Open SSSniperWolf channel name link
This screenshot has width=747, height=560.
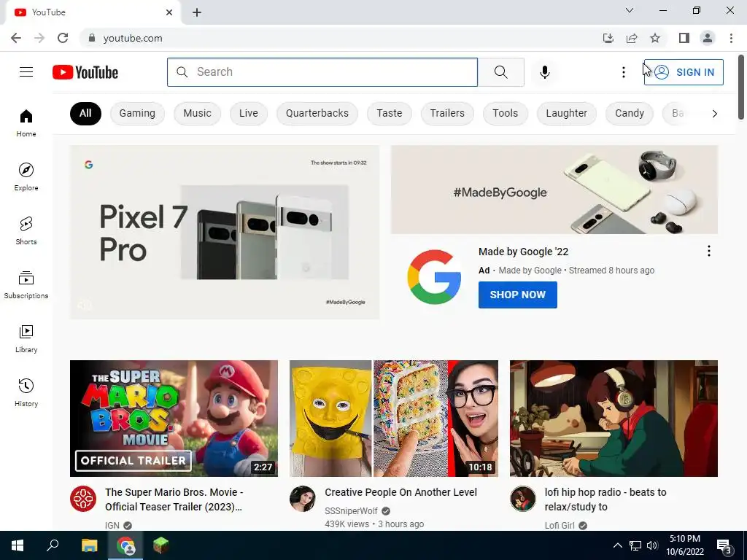point(351,511)
